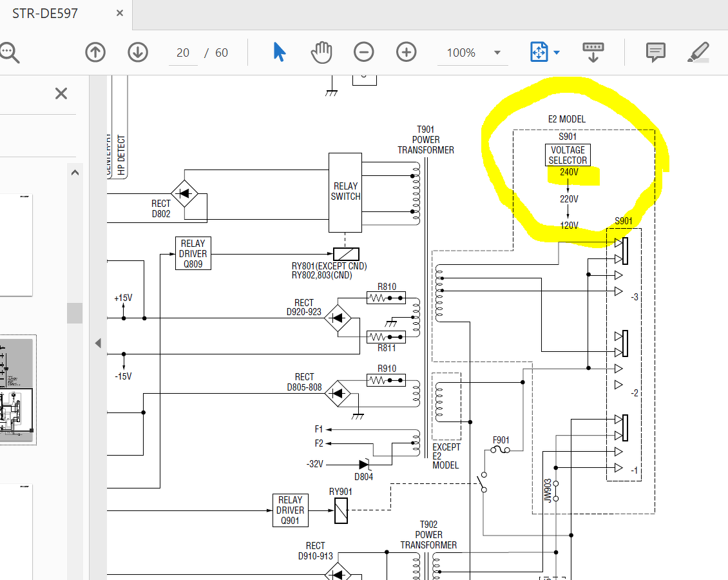
Task: Click the T902 POWER TRANSFORMER label
Action: tap(428, 534)
